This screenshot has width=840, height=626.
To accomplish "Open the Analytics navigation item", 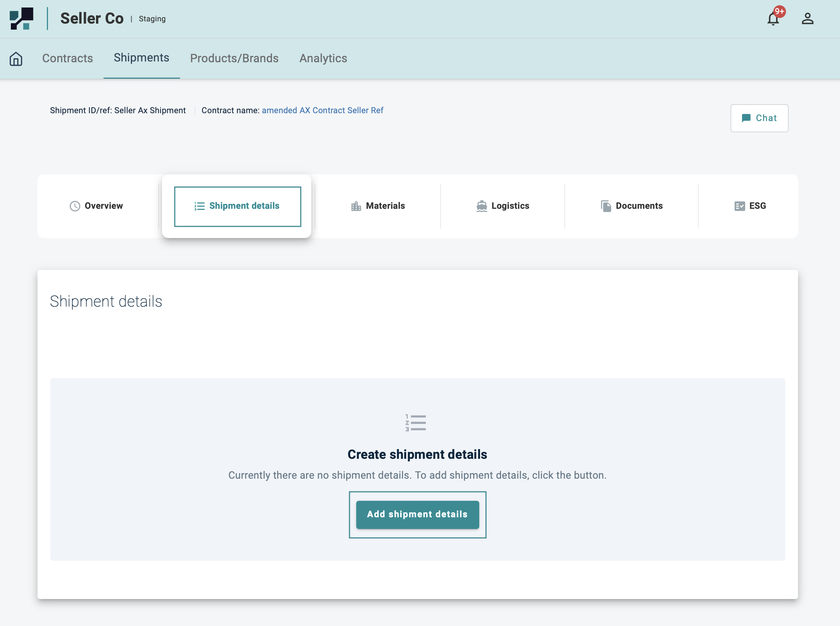I will [323, 58].
